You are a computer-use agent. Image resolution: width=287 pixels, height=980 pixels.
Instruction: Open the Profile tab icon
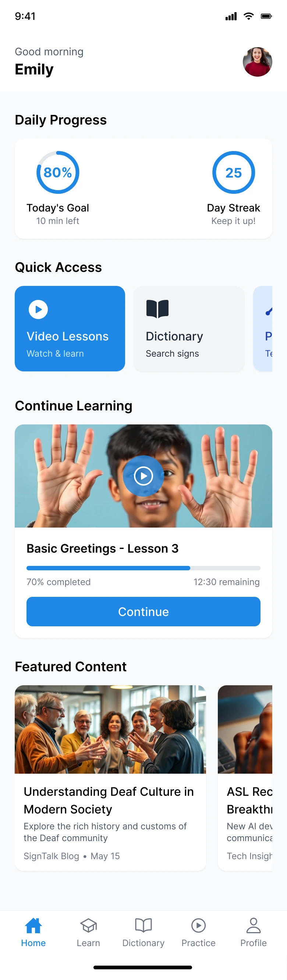tap(254, 925)
